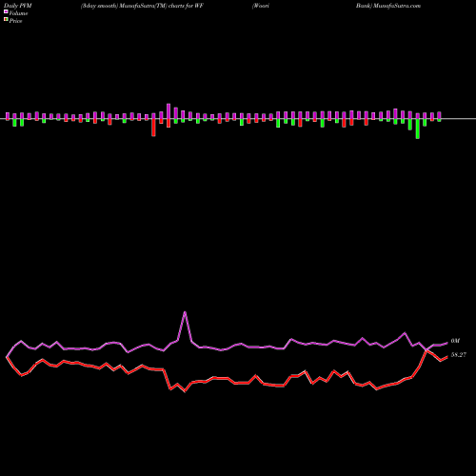The height and width of the screenshot is (476, 476).
Task: Click the tallest purple upward volume bar
Action: click(169, 111)
